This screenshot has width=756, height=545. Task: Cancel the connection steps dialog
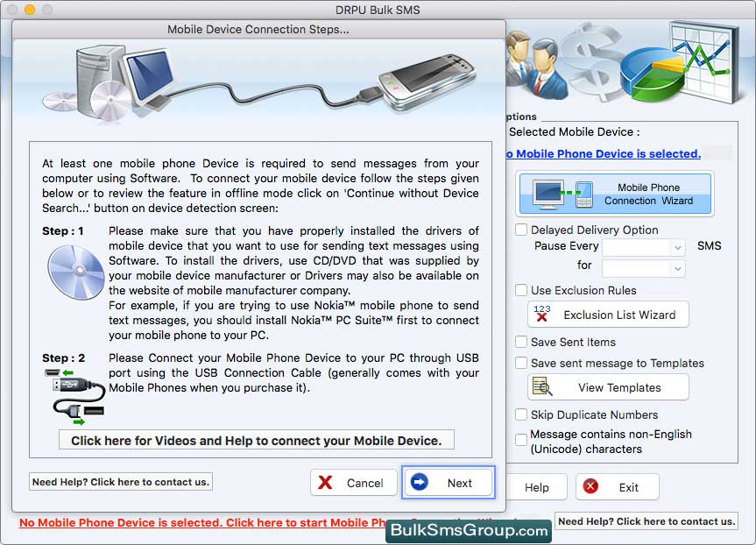(x=353, y=482)
